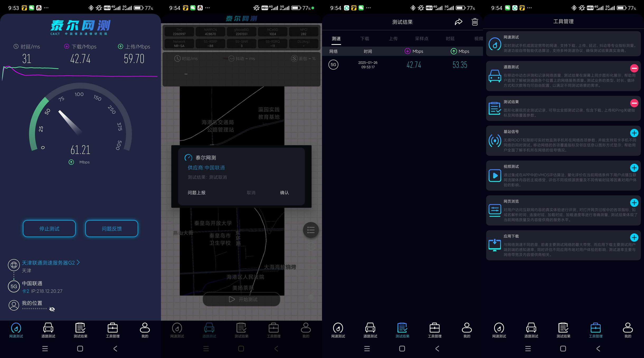Screen dimensions: 644x358
Task: Open 工具管理 toolbox tab in first screen's bottom bar
Action: pos(113,330)
